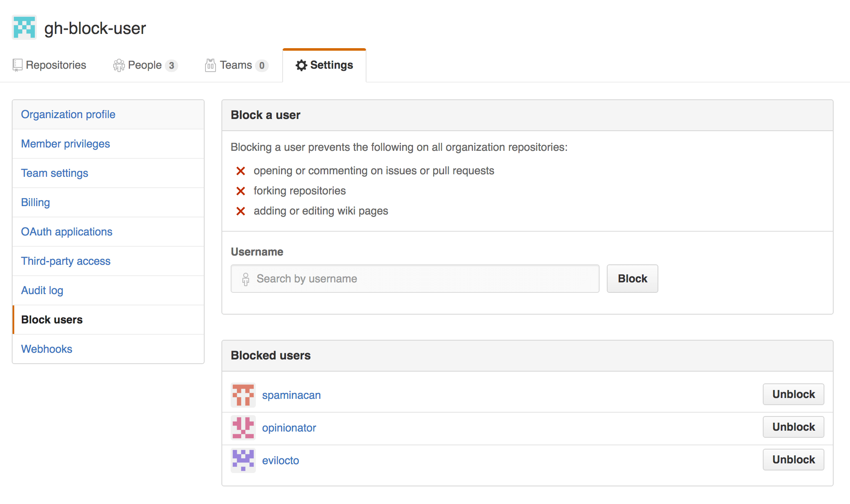Navigate to Webhooks settings
The image size is (850, 504).
[x=47, y=349]
